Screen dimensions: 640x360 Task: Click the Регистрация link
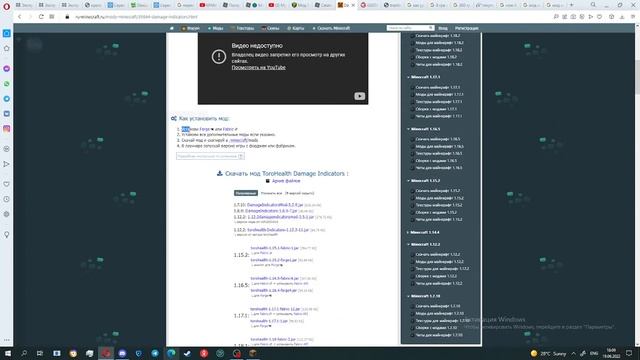tap(467, 28)
